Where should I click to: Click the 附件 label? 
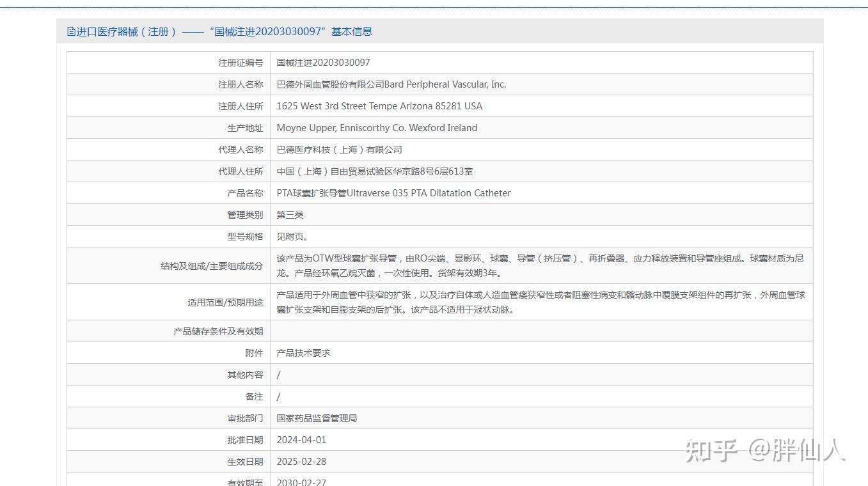pyautogui.click(x=254, y=353)
